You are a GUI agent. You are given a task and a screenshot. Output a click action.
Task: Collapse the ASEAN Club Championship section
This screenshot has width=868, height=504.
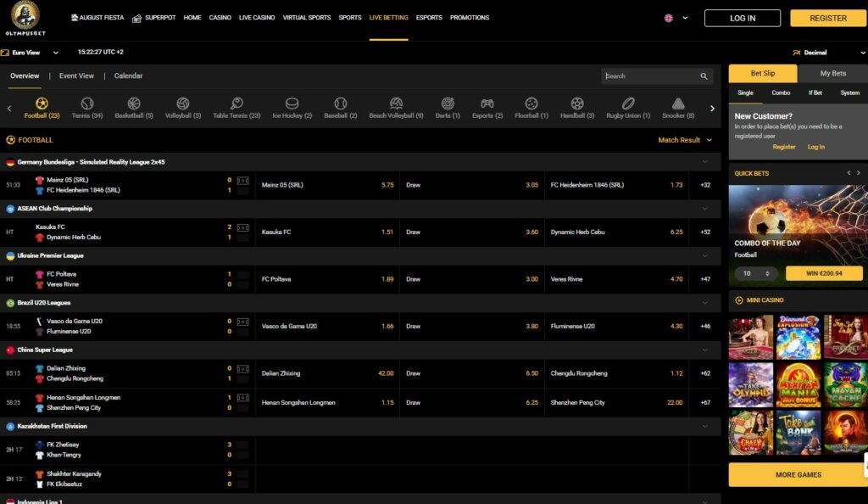click(x=704, y=209)
